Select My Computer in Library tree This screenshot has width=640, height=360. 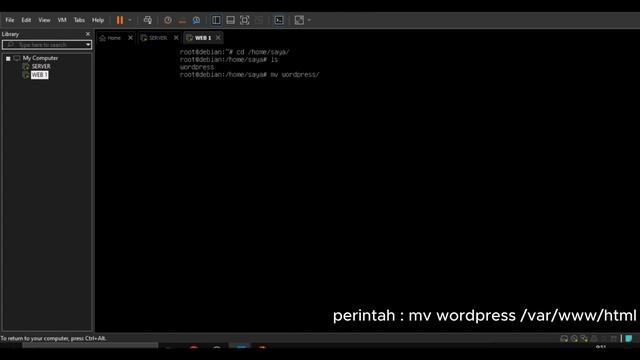point(40,58)
